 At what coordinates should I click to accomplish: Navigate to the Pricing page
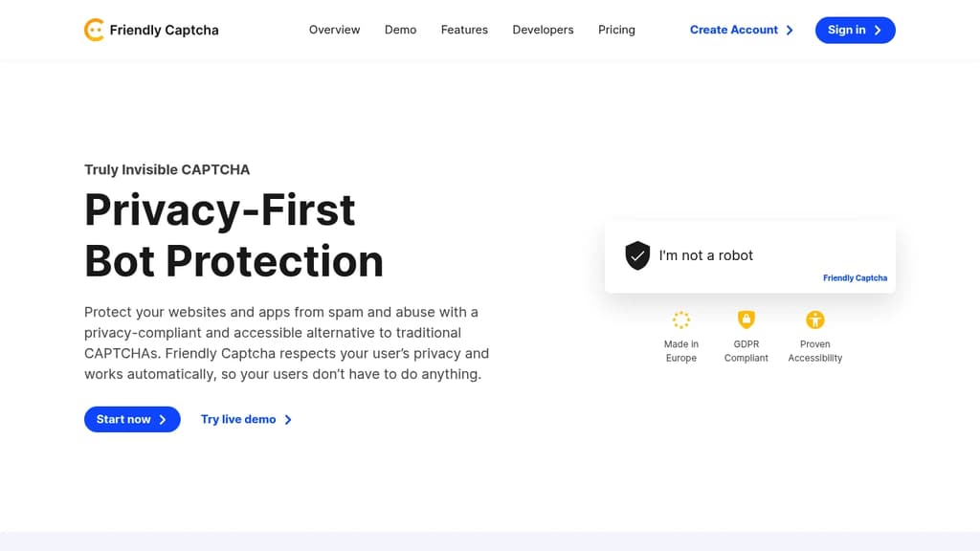pyautogui.click(x=616, y=30)
